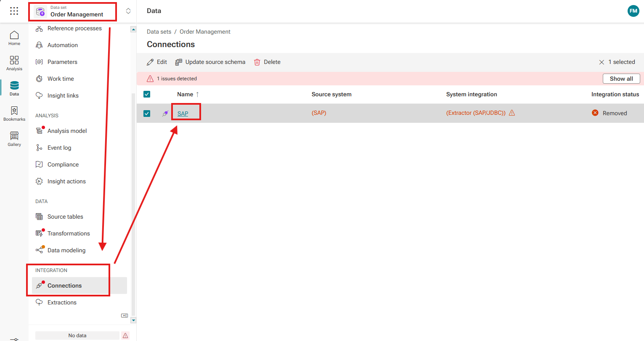This screenshot has width=644, height=341.
Task: Click warning icon beside No data
Action: (125, 336)
